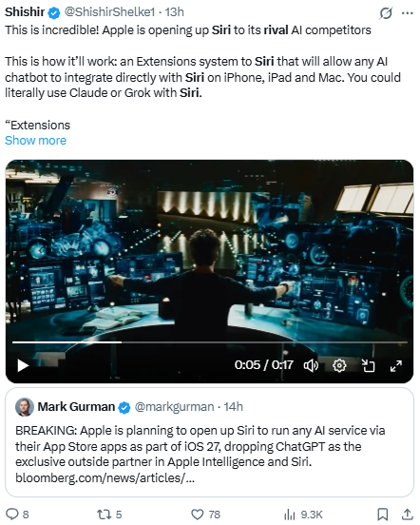Viewport: 420px width, 525px height.
Task: Enter fullscreen video mode
Action: (396, 365)
